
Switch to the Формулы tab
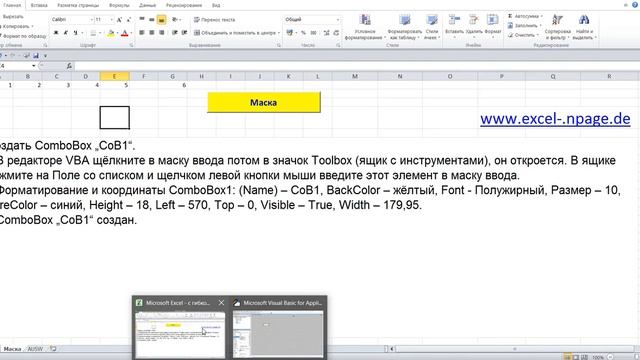(119, 5)
